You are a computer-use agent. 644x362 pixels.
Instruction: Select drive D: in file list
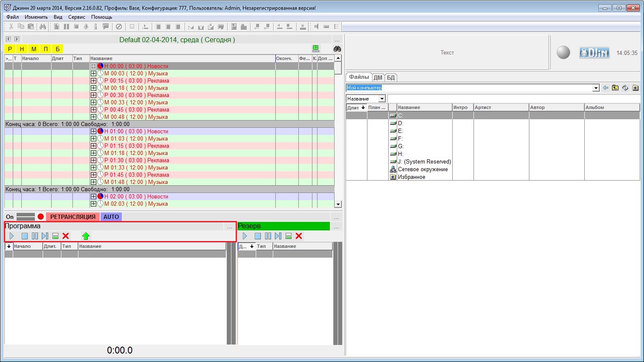pyautogui.click(x=400, y=123)
